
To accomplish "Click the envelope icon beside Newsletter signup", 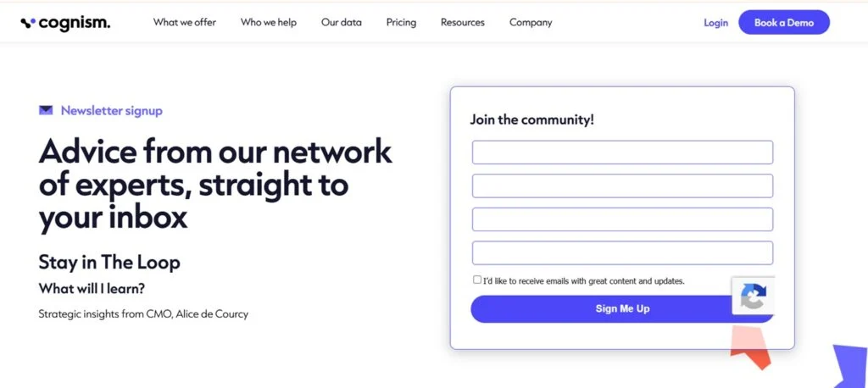I will click(x=46, y=110).
